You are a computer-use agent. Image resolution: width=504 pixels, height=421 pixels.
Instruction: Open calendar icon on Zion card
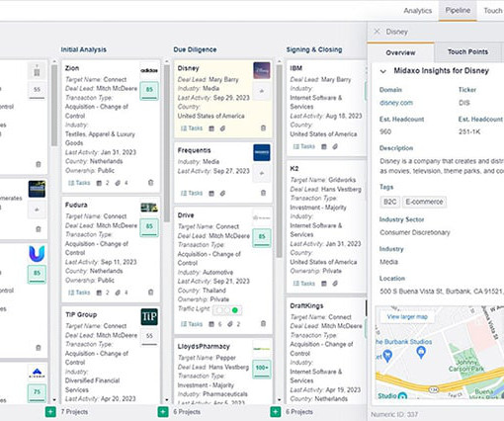click(x=99, y=183)
